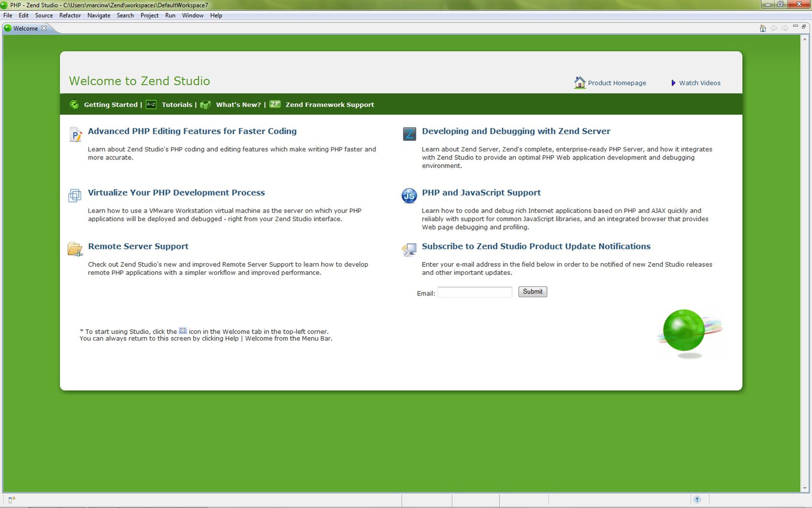This screenshot has width=812, height=508.
Task: Open Virtualize Your PHP Development Process
Action: (x=176, y=193)
